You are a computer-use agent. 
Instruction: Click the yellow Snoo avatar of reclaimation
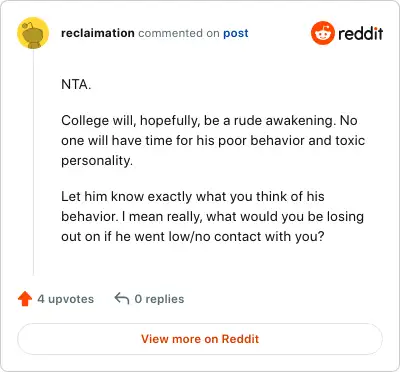33,33
